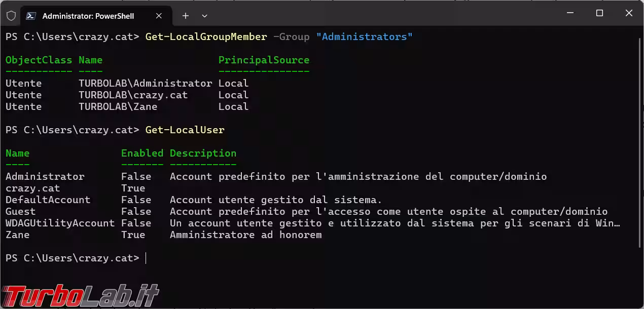This screenshot has width=644, height=309.
Task: Click the PrincipalSource column header
Action: pyautogui.click(x=264, y=60)
